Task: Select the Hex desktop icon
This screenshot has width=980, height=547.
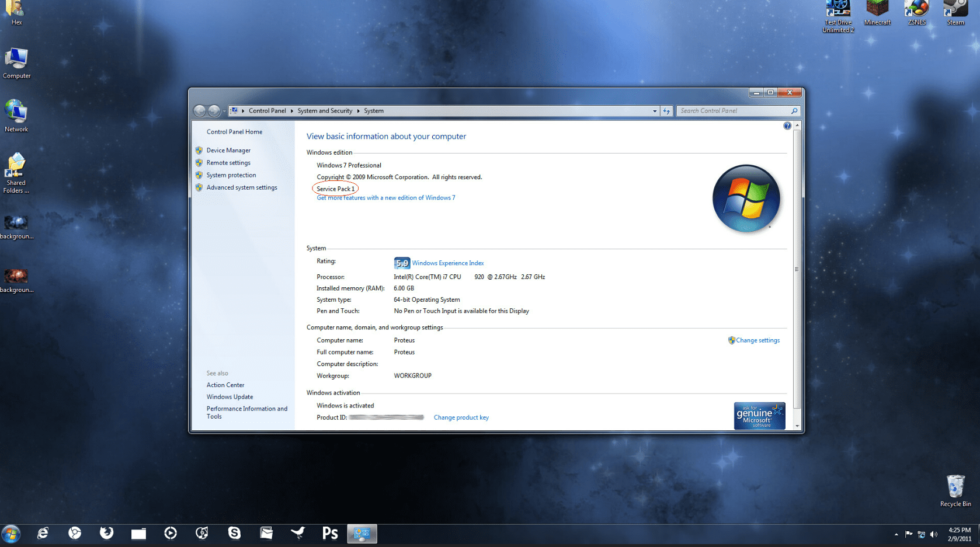Action: pyautogui.click(x=16, y=13)
